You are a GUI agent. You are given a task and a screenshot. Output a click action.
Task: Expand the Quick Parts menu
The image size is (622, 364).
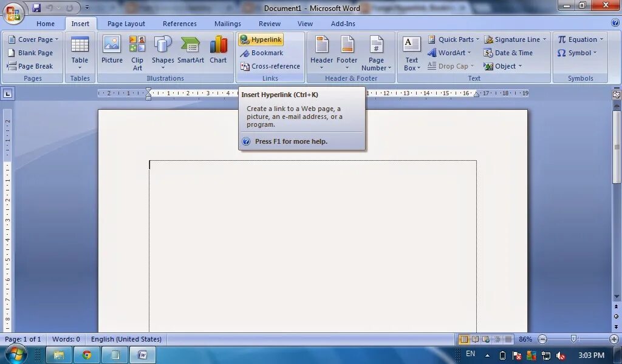[453, 39]
